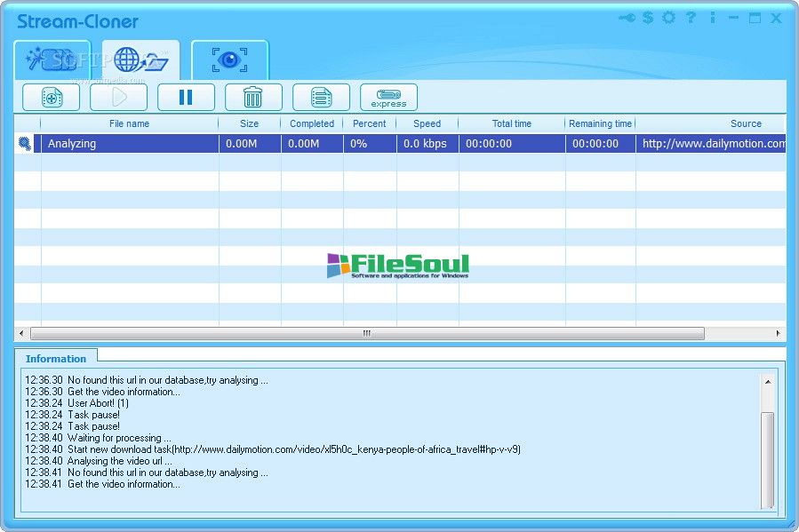Open settings via the gear icon
Image resolution: width=799 pixels, height=532 pixels.
pyautogui.click(x=668, y=18)
